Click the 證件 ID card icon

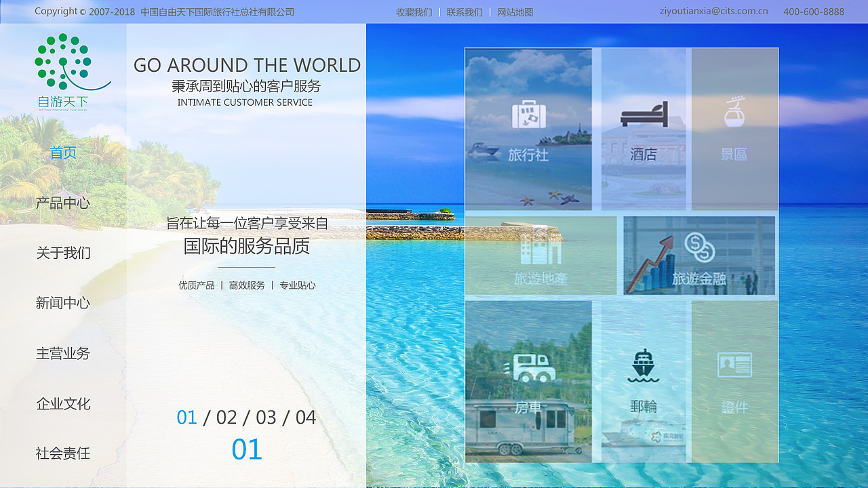pyautogui.click(x=733, y=365)
